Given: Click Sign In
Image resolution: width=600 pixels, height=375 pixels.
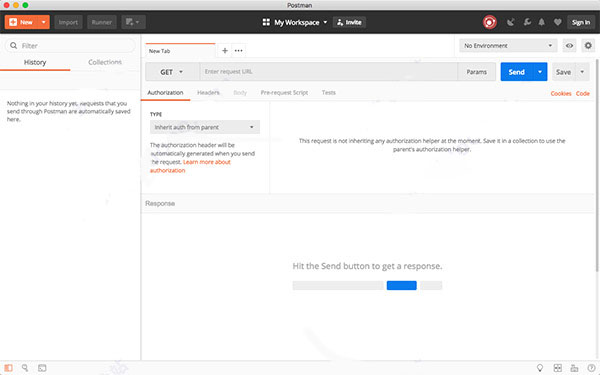Looking at the screenshot, I should coord(581,22).
